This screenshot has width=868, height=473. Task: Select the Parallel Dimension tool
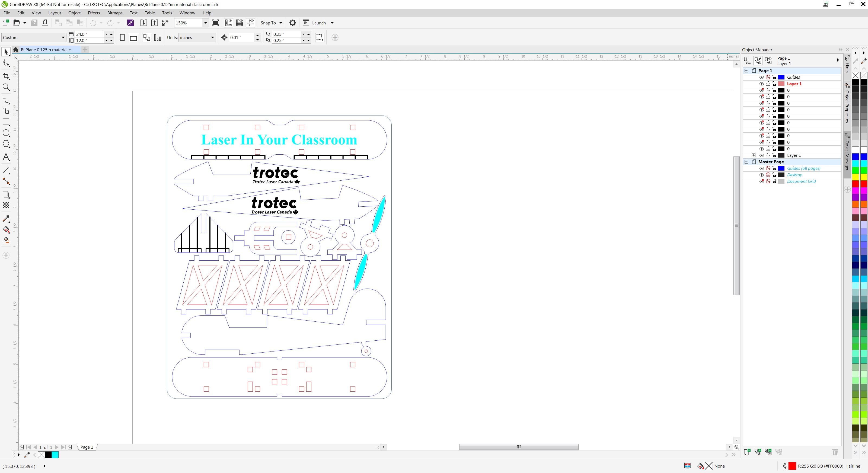[x=6, y=170]
